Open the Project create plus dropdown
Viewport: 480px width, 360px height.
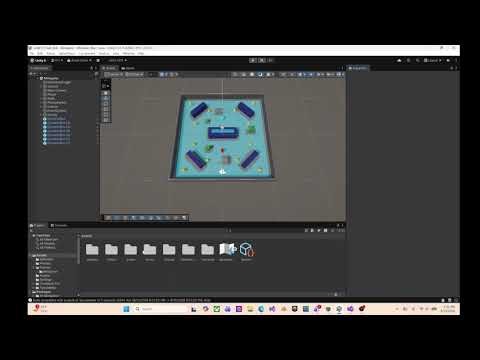(x=32, y=230)
